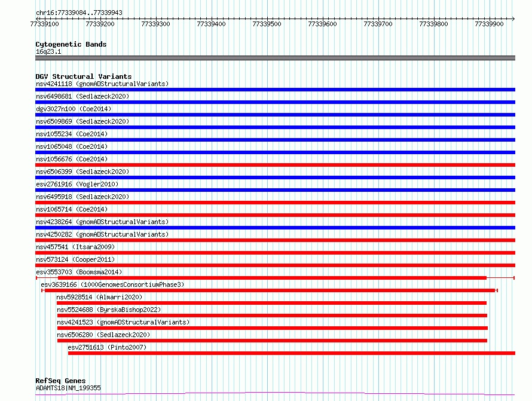Click the gray 16q23.1 cytogenetic band bar
532x401 pixels.
(275, 58)
